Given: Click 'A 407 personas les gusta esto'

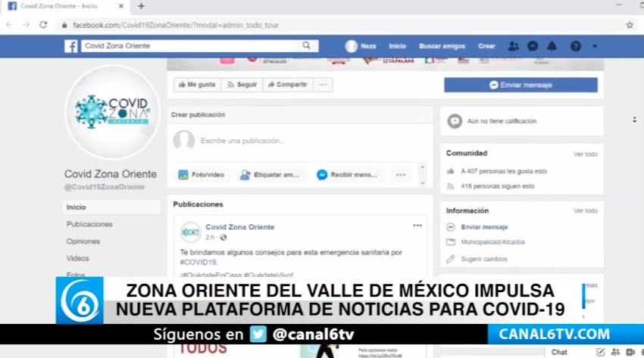Looking at the screenshot, I should pos(504,171).
